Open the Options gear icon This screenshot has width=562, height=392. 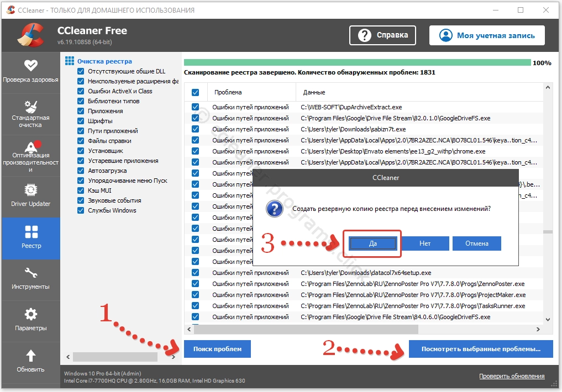coord(31,314)
